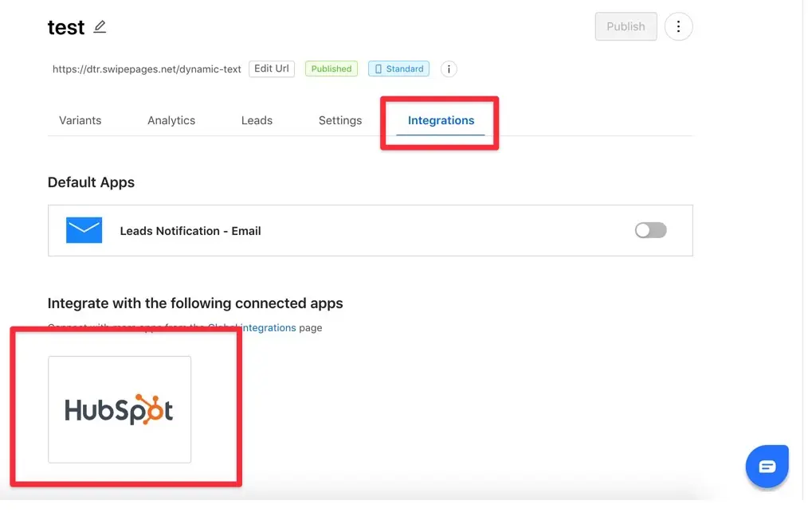Click the Integrations tab
This screenshot has width=812, height=520.
click(x=441, y=120)
